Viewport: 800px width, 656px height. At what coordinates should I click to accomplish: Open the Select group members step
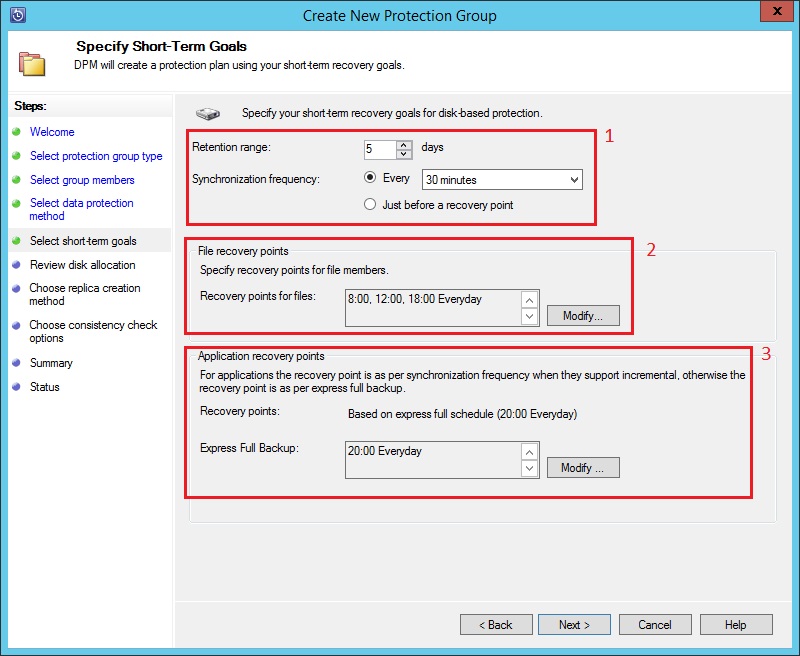[x=82, y=180]
